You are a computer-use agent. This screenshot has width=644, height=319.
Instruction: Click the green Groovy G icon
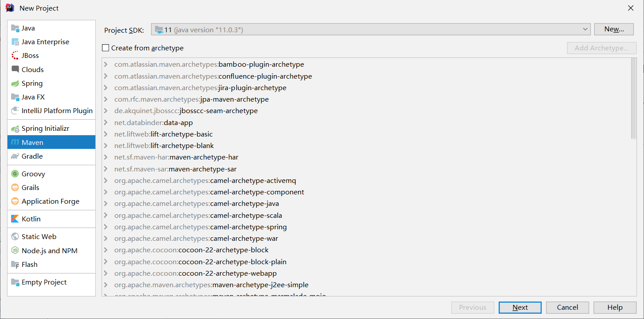[x=15, y=174]
